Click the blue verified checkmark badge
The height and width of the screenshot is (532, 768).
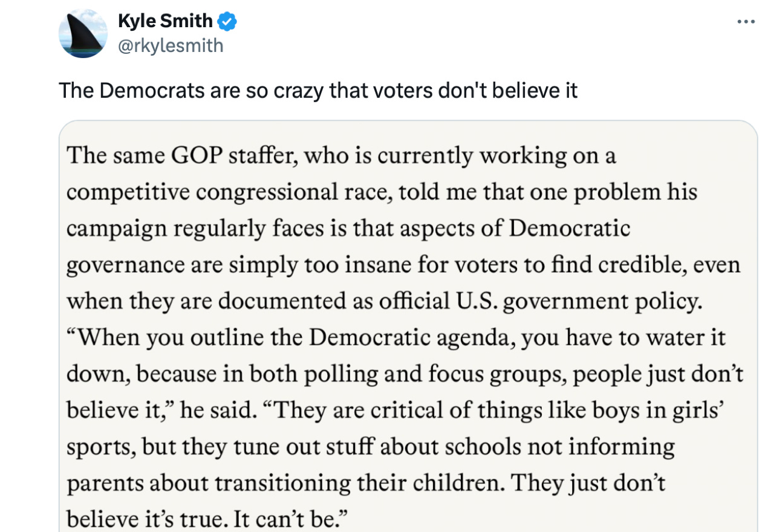(227, 22)
